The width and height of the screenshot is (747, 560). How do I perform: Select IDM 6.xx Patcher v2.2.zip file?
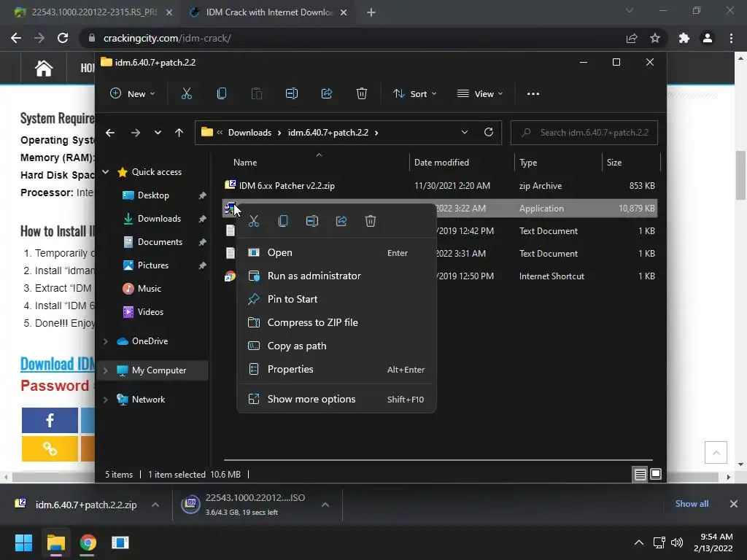[286, 186]
